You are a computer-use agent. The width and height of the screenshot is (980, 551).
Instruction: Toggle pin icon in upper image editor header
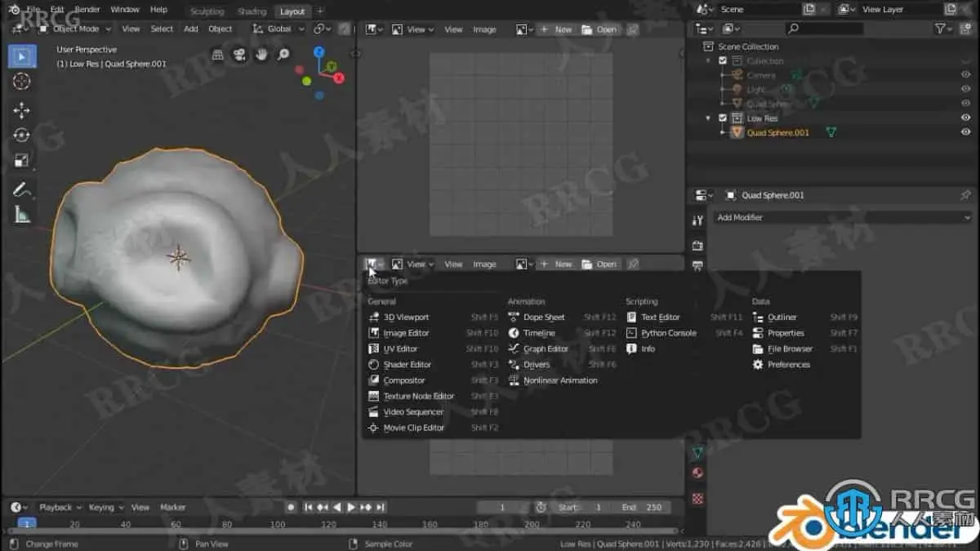[632, 29]
